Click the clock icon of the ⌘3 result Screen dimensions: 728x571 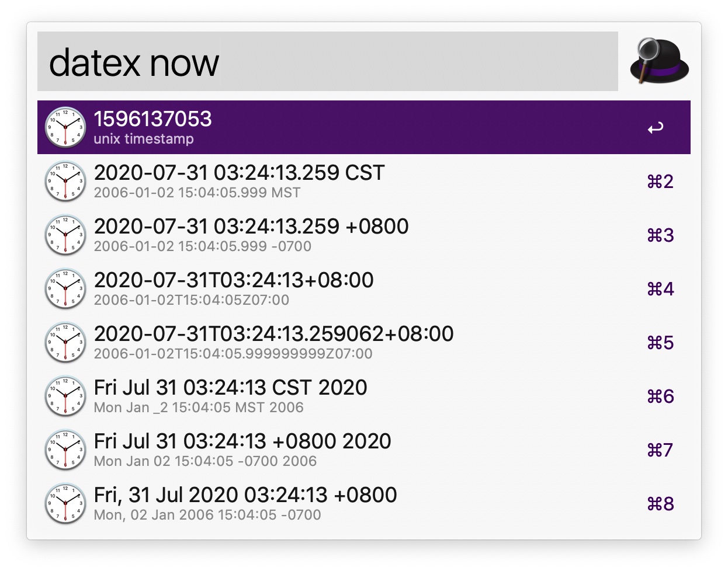coord(65,235)
